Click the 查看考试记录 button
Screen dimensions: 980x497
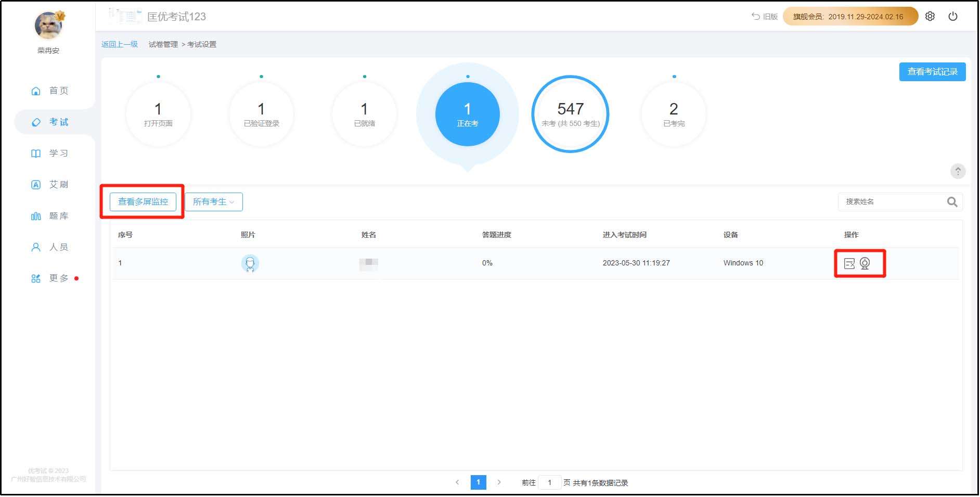tap(933, 72)
